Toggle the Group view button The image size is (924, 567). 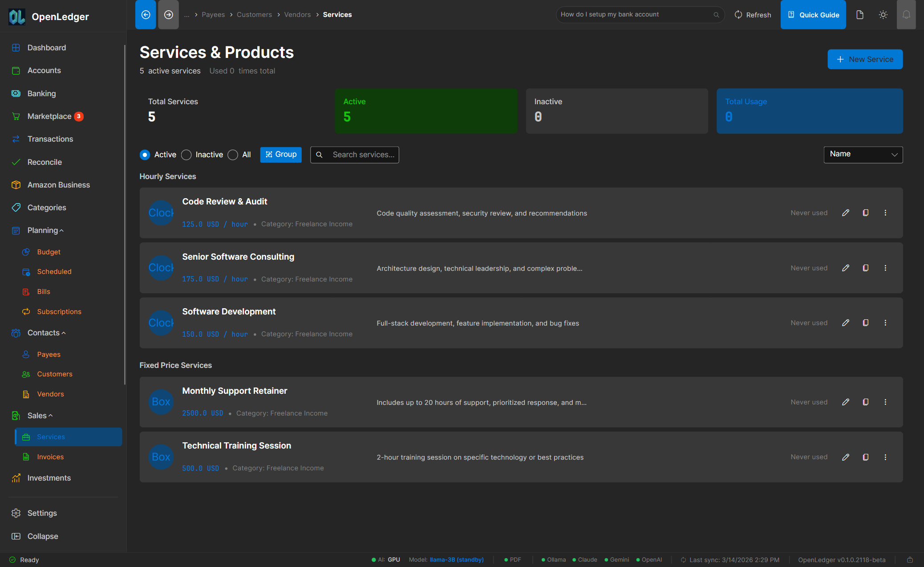[281, 155]
